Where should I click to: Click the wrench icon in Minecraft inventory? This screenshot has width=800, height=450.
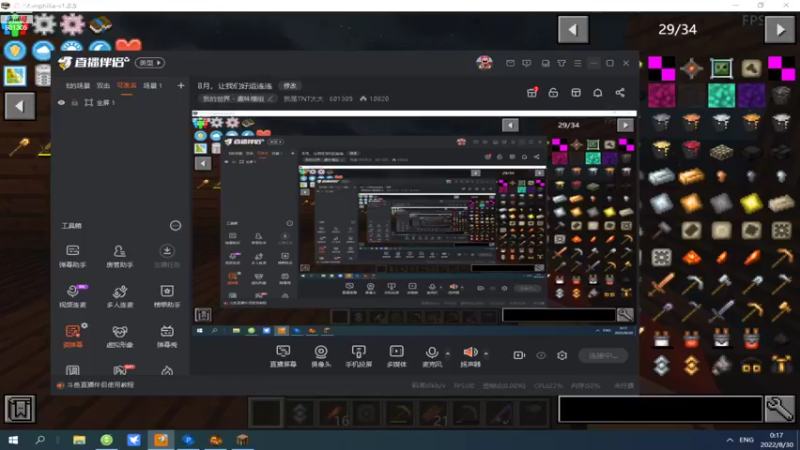pyautogui.click(x=780, y=409)
